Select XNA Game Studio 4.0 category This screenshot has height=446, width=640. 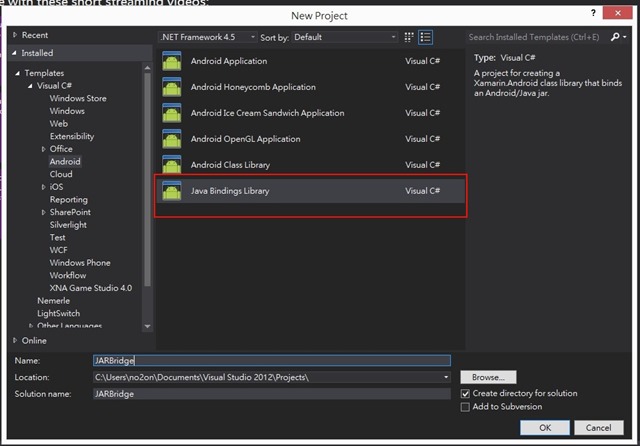coord(91,288)
